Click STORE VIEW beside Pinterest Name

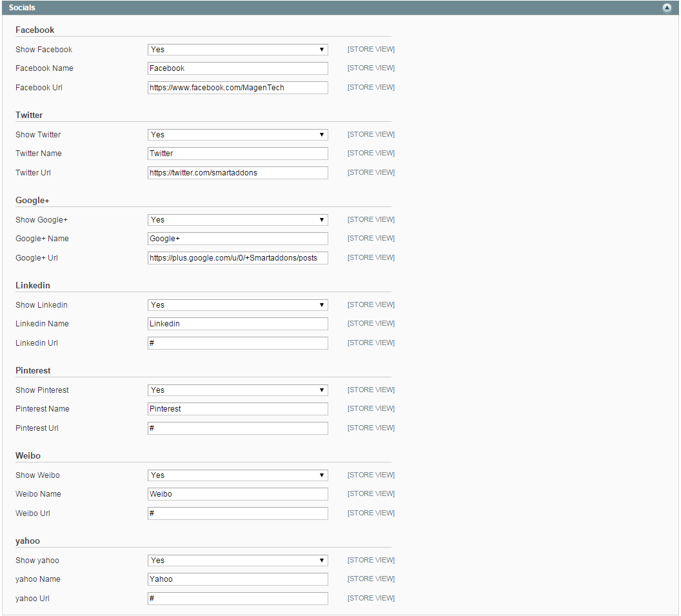pos(371,408)
